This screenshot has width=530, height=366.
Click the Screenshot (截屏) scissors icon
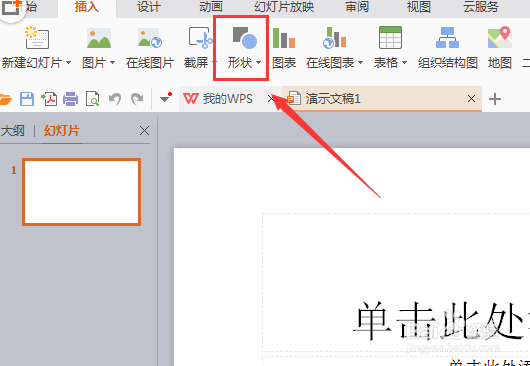tap(200, 38)
